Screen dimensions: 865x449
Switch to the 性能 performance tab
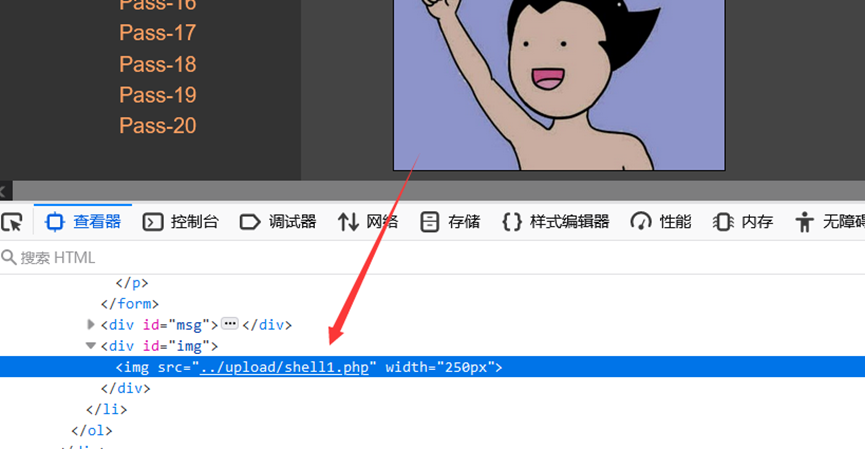coord(661,222)
